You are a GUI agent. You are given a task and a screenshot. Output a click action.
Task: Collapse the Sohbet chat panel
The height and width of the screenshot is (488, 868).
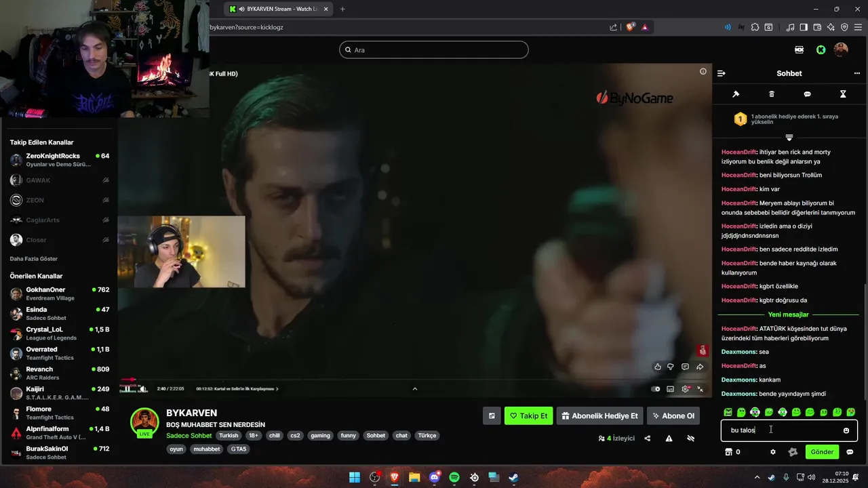tap(721, 73)
